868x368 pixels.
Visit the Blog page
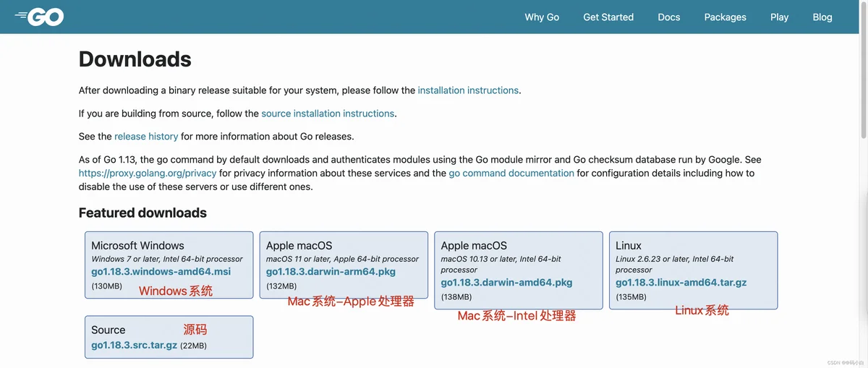click(822, 17)
